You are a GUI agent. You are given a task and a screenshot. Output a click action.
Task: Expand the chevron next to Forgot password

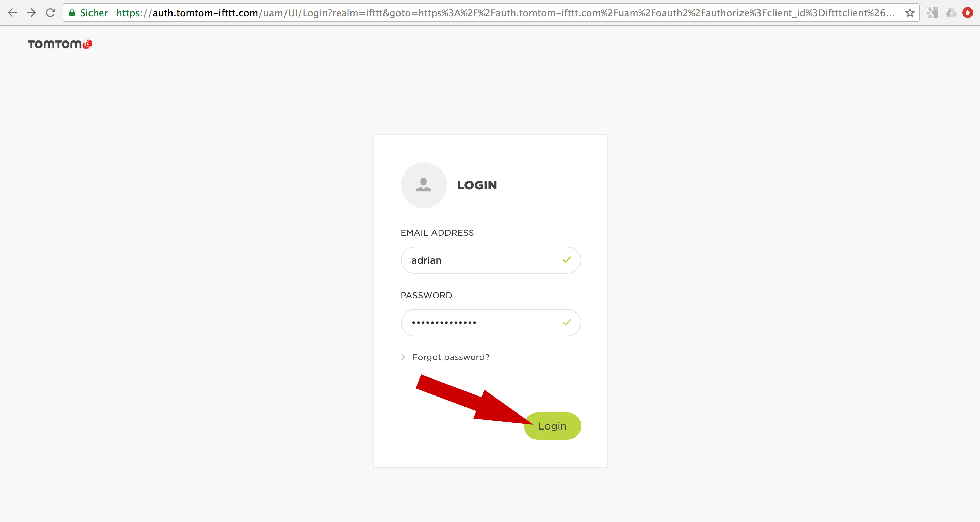403,357
